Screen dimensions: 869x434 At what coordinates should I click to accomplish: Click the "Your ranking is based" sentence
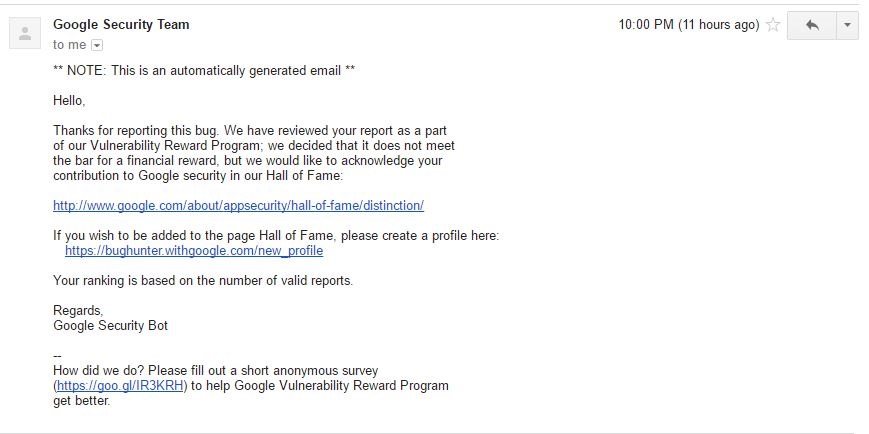pyautogui.click(x=203, y=280)
